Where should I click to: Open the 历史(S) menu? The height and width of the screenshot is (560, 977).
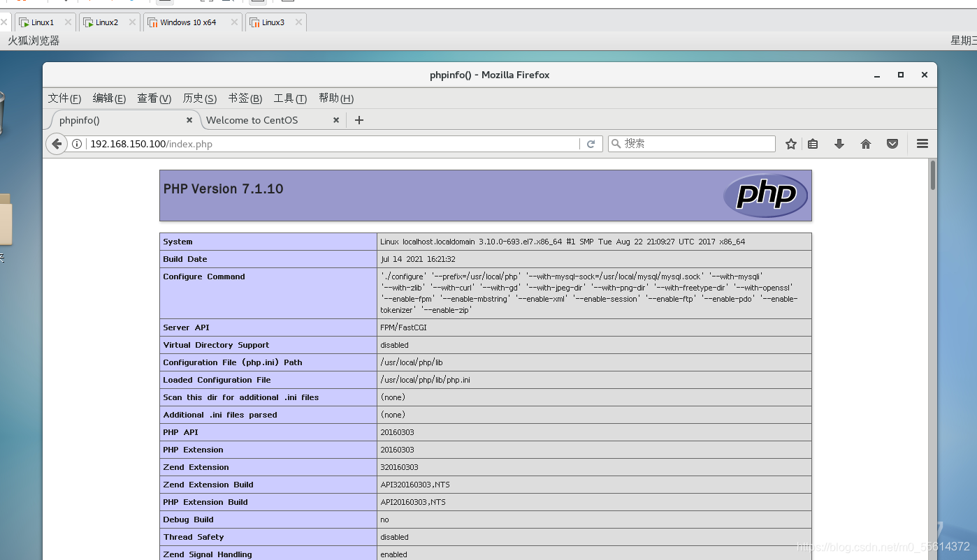pyautogui.click(x=199, y=98)
